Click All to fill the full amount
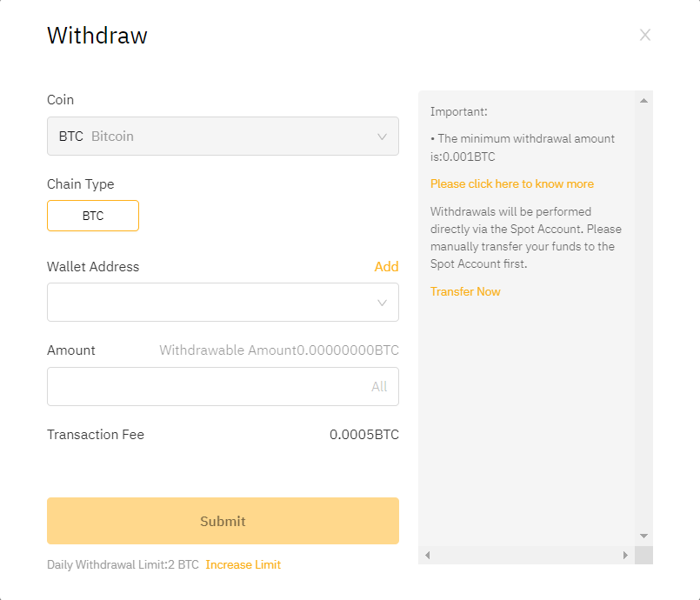Viewport: 700px width, 600px height. click(379, 387)
